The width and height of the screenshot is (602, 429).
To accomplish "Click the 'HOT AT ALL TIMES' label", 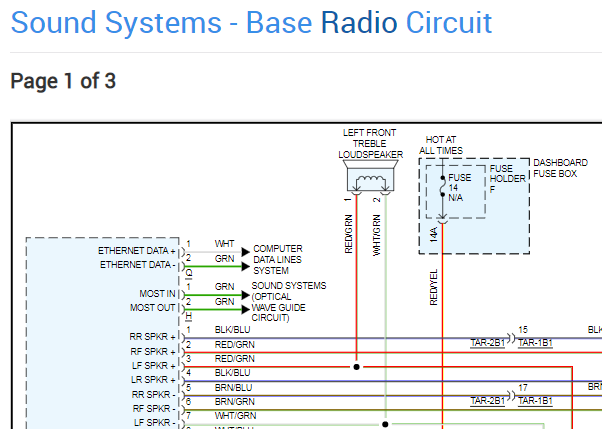I will pos(441,145).
